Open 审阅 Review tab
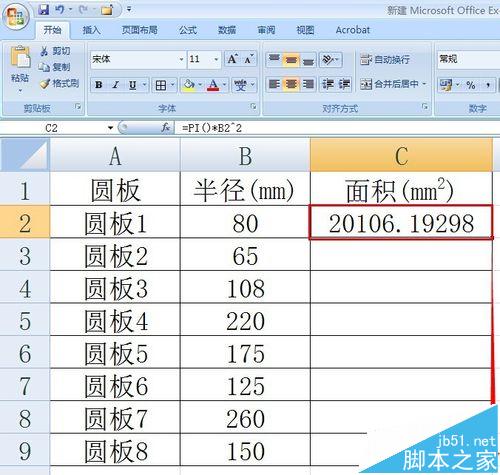500x475 pixels. (x=266, y=30)
